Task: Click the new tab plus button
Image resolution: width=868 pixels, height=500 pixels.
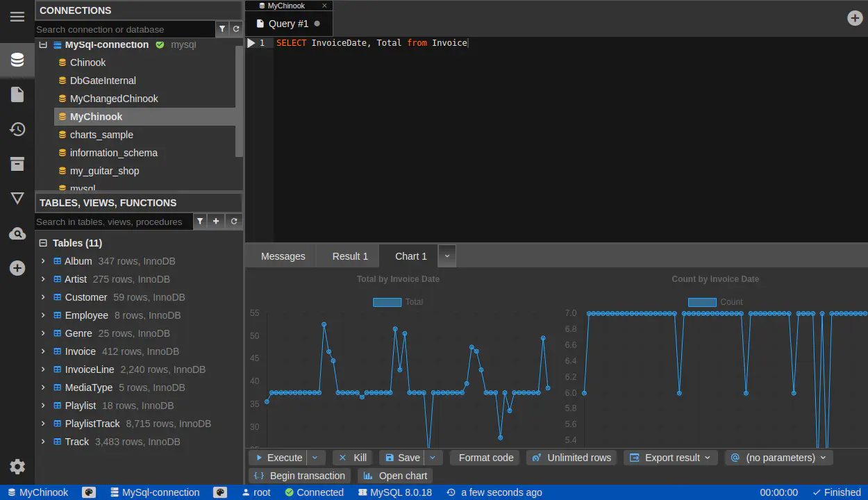Action: click(855, 18)
